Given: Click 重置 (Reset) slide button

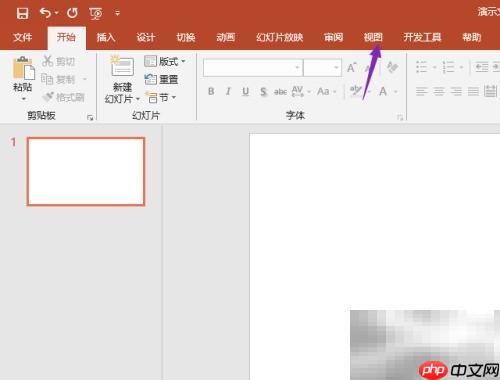Looking at the screenshot, I should [x=161, y=79].
